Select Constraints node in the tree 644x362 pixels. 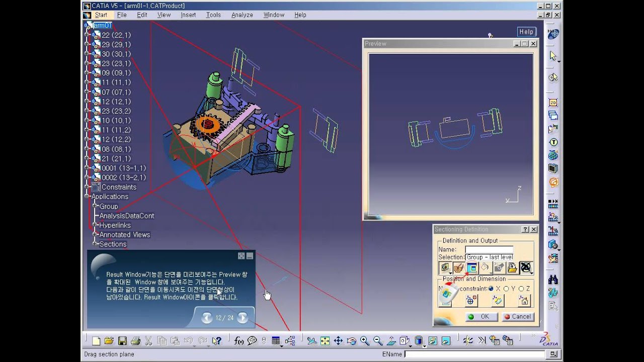click(119, 187)
